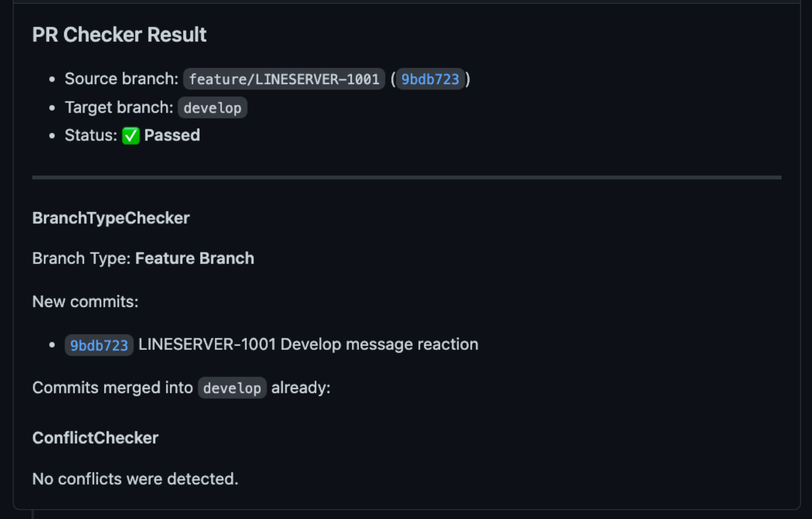Click the develop label next to Target branch
The image size is (812, 519).
213,108
